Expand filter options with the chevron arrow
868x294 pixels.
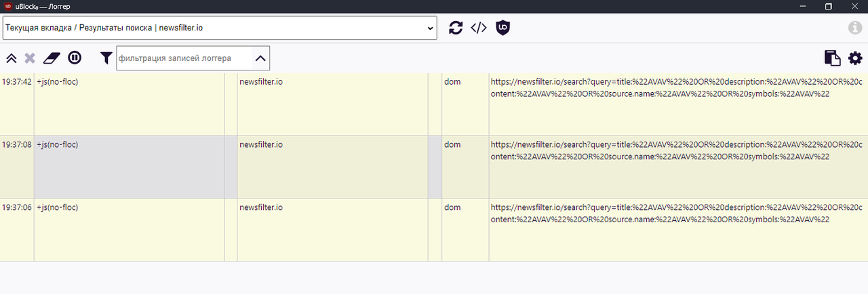click(x=260, y=58)
